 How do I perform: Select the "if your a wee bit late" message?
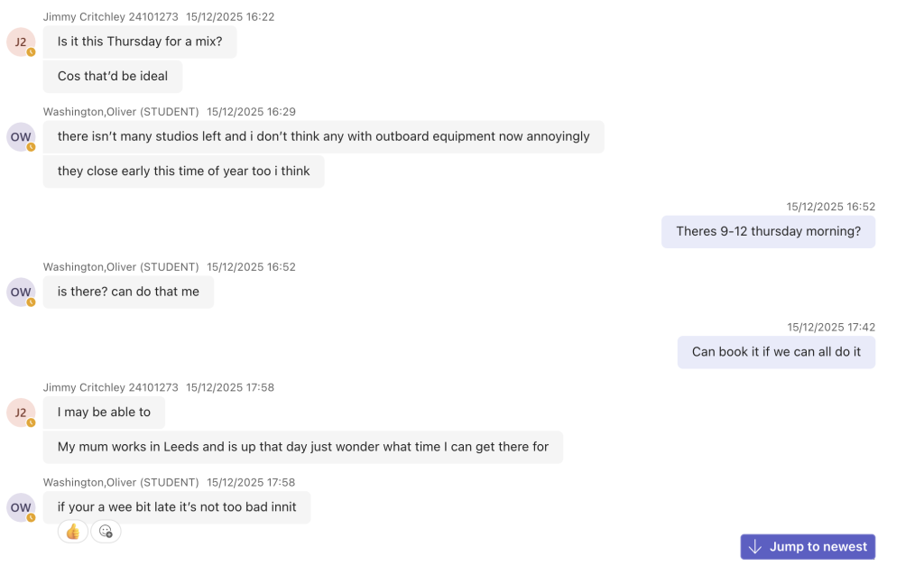177,507
